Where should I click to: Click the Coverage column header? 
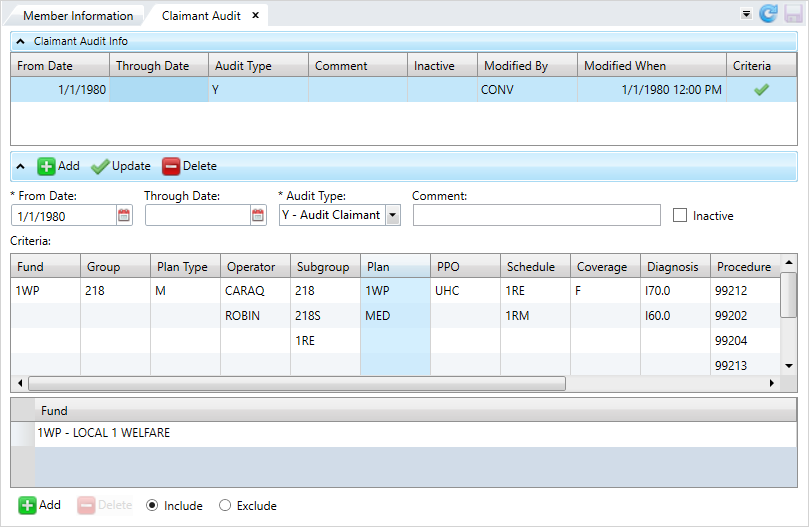point(606,267)
